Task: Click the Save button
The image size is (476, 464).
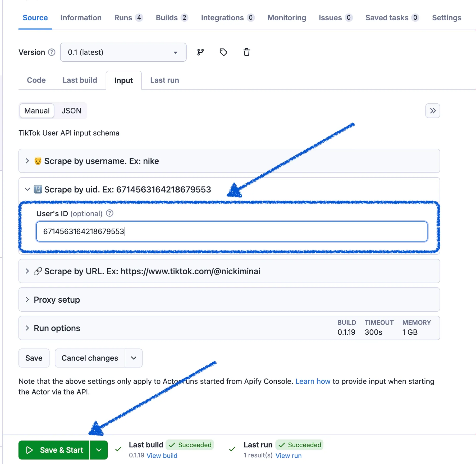Action: coord(34,358)
